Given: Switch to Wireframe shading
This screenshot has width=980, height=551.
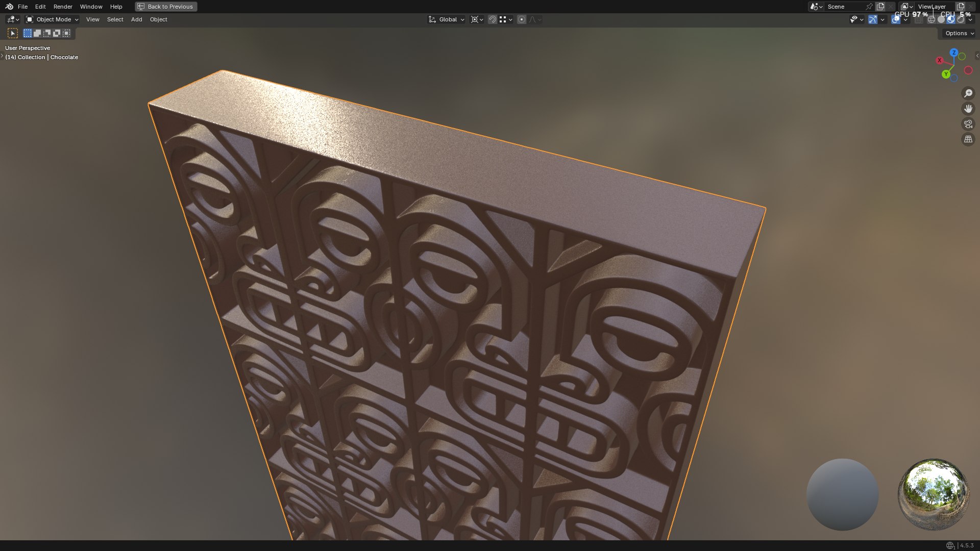Looking at the screenshot, I should 932,19.
